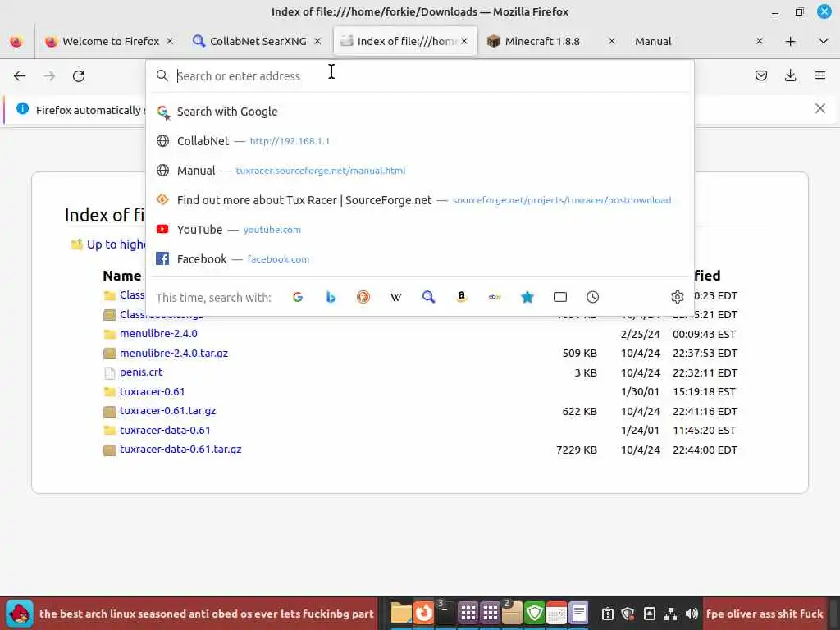Open the Save to Pocket button

(760, 75)
